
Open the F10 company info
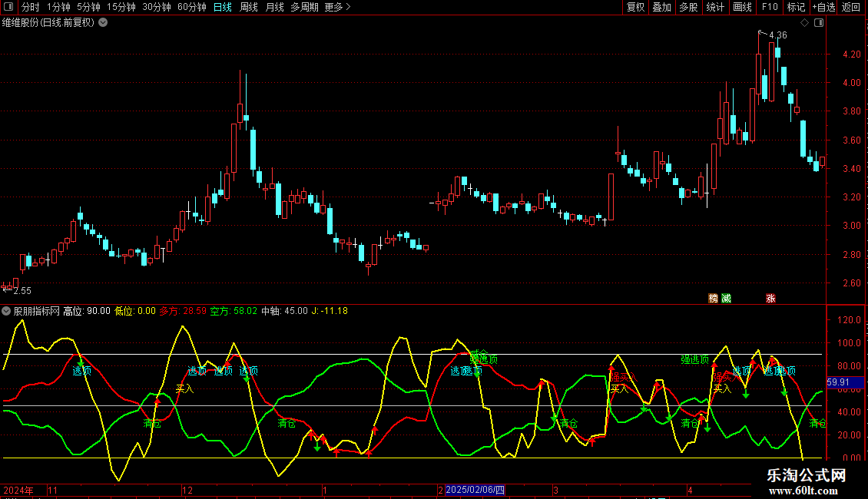769,8
